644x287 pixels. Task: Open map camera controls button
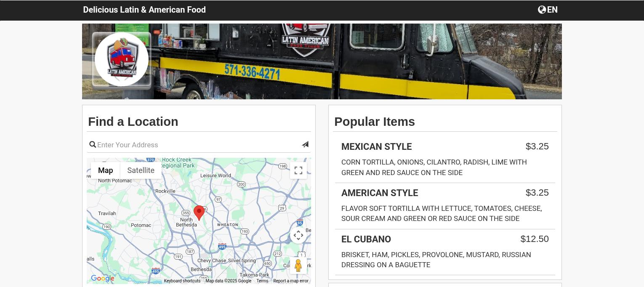tap(298, 235)
